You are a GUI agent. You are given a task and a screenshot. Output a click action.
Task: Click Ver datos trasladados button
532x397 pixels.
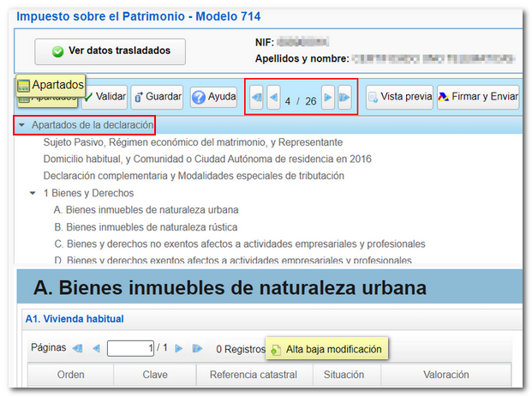pos(110,51)
